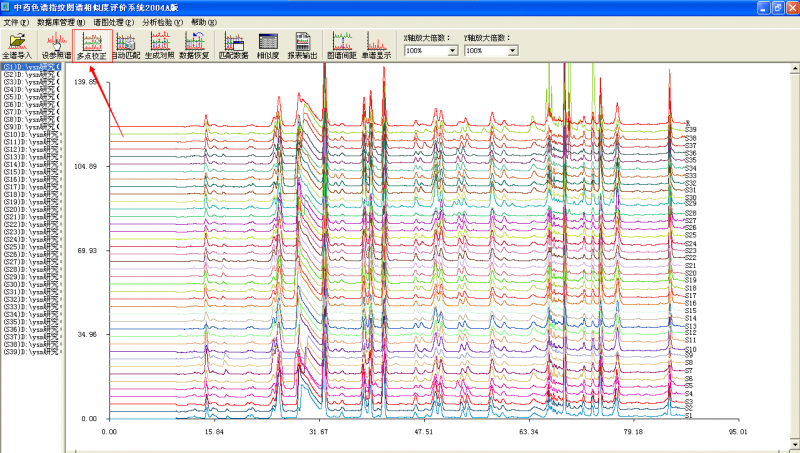This screenshot has height=453, width=800.
Task: Select the (S9) sample row in list
Action: [31, 127]
